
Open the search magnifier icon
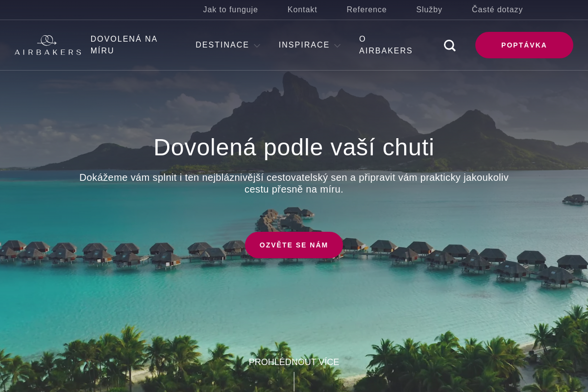(450, 46)
